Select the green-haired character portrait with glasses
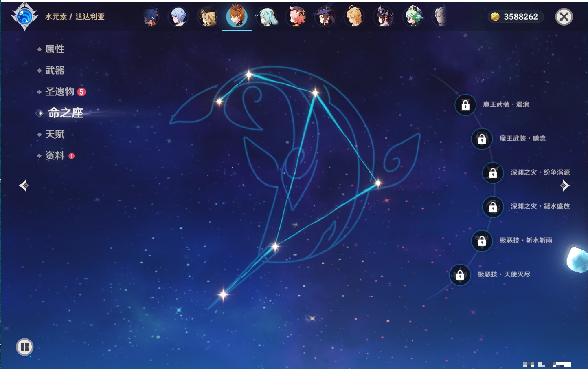 tap(413, 17)
